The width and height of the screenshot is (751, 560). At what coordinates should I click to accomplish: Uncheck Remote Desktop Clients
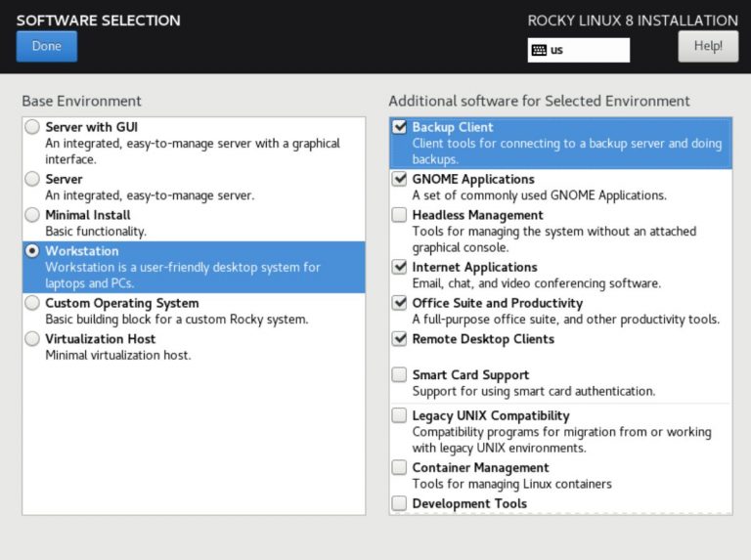[x=399, y=339]
